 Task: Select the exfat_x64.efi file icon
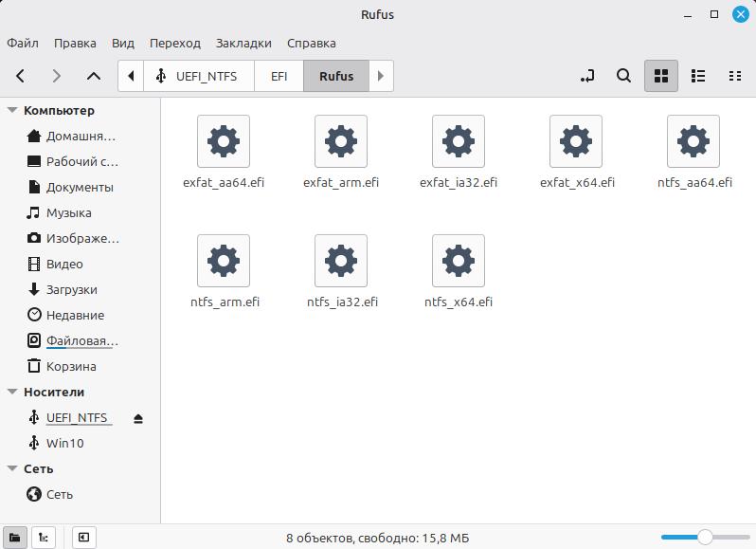576,141
